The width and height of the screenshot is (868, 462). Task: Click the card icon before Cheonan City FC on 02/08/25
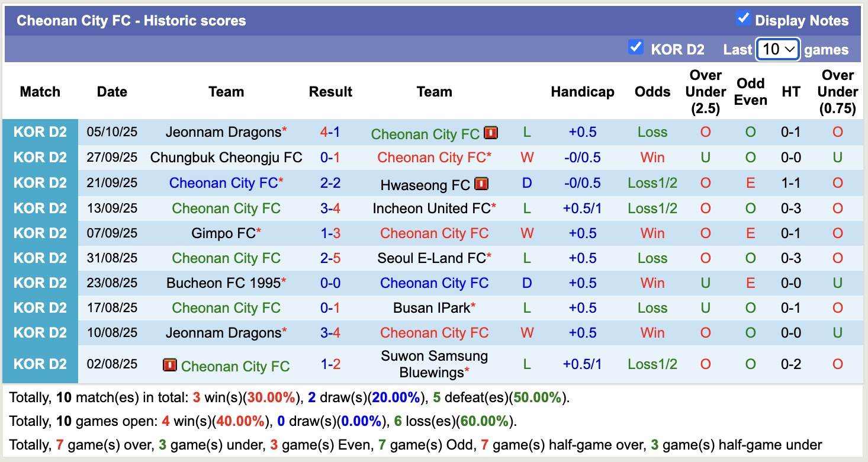click(170, 366)
